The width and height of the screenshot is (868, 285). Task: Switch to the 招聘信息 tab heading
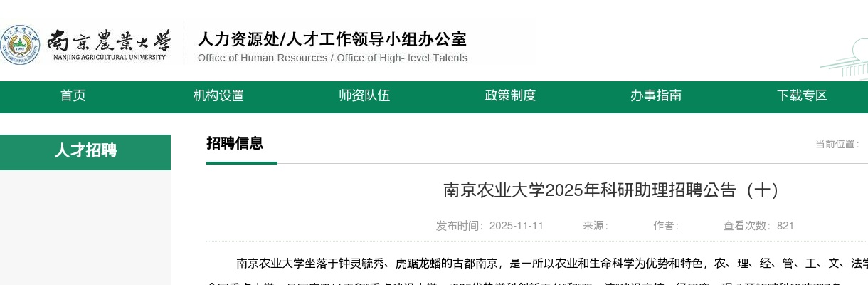(x=235, y=144)
